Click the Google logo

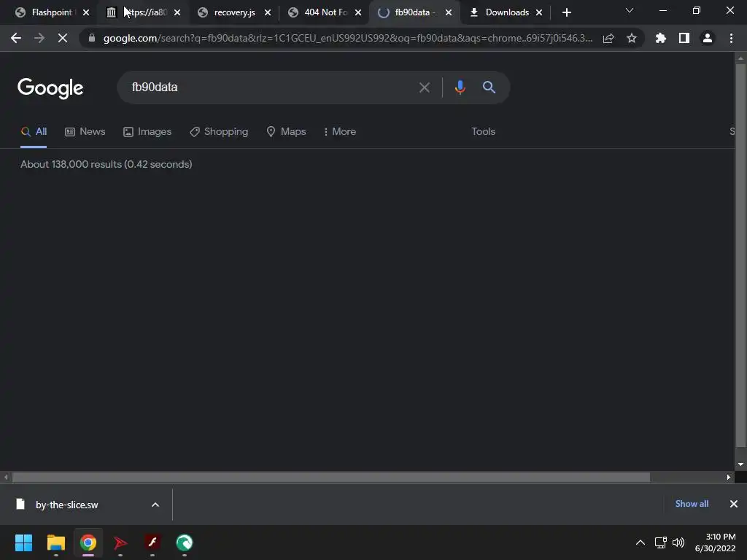point(50,88)
